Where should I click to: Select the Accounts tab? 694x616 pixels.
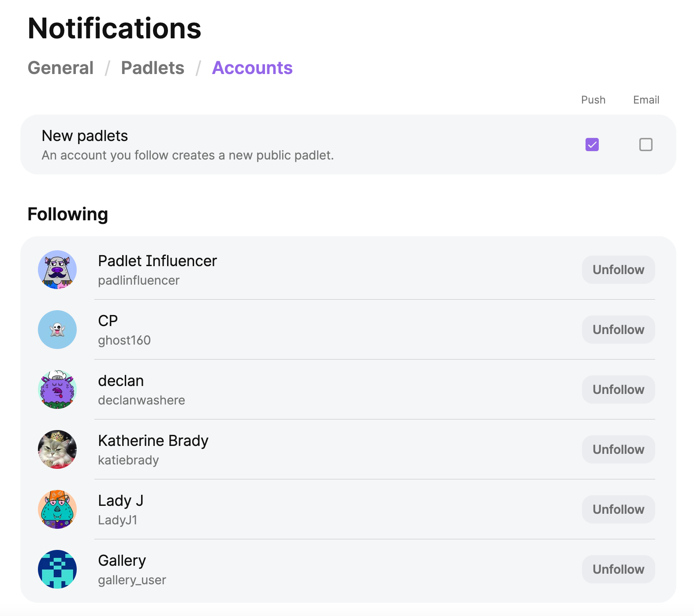[x=252, y=68]
